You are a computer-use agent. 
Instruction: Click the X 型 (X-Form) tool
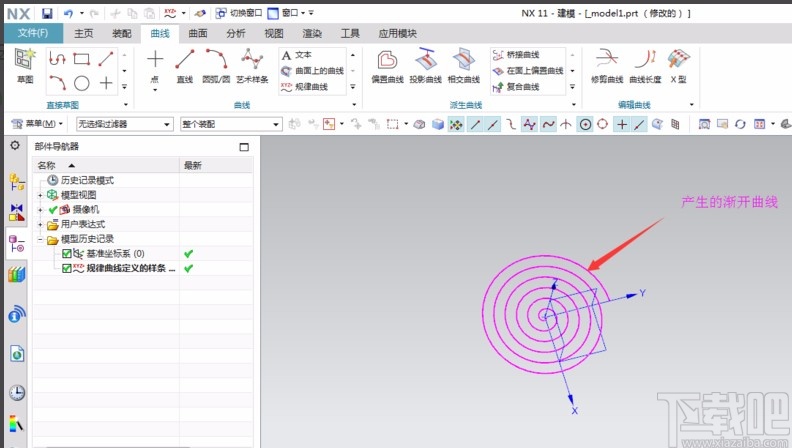tap(678, 67)
